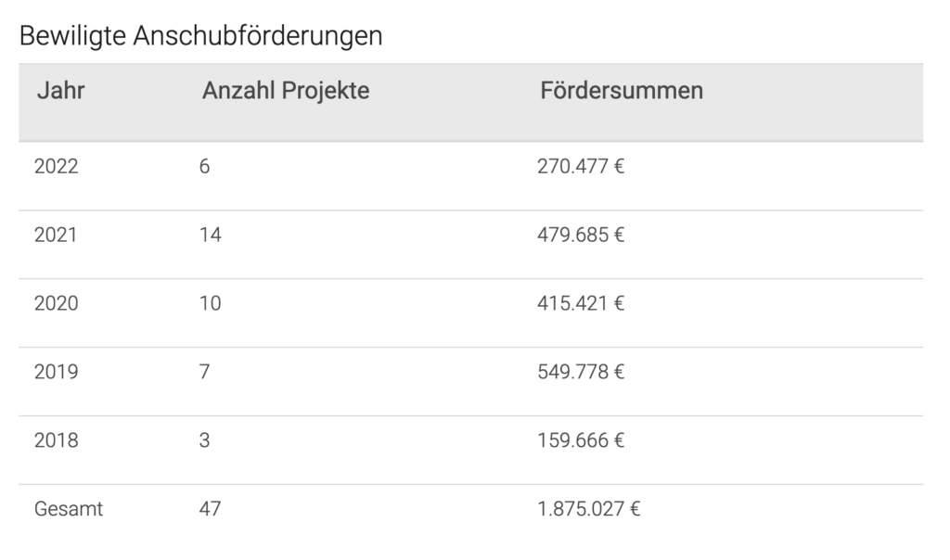Select the 2022 year cell
950x560 pixels.
[57, 167]
